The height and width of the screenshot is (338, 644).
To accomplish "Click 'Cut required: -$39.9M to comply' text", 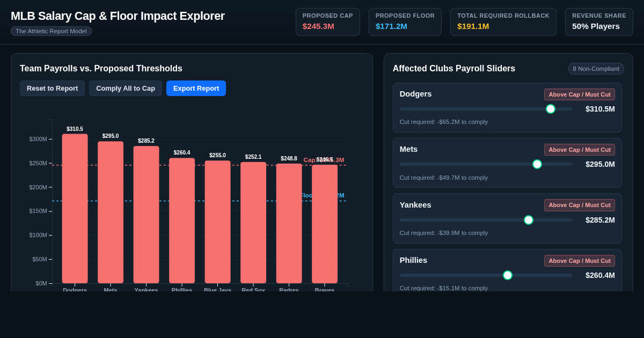I will tap(444, 233).
